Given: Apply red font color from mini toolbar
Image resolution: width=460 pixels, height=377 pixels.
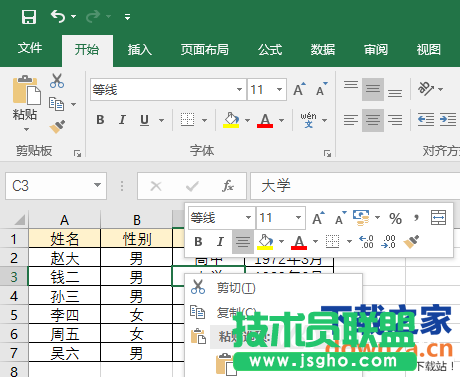Looking at the screenshot, I should 299,242.
